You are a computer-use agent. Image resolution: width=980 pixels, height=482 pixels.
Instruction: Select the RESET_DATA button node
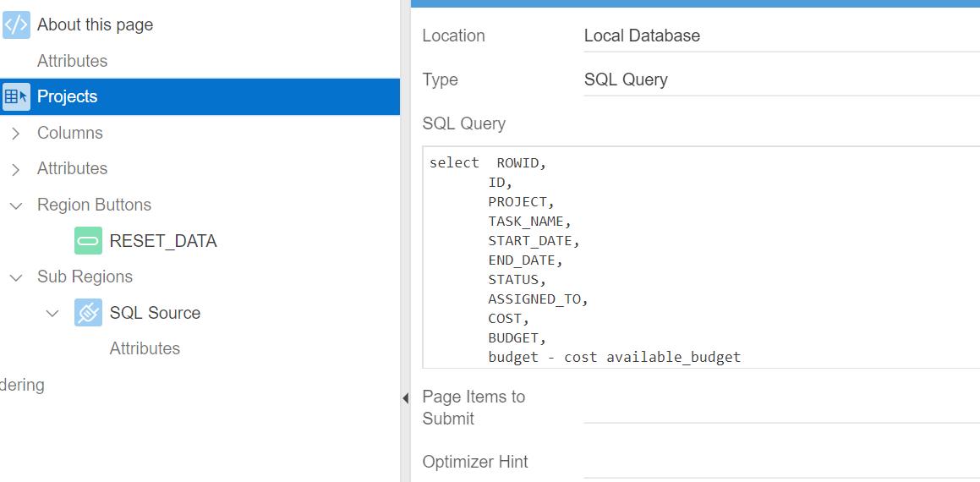163,241
